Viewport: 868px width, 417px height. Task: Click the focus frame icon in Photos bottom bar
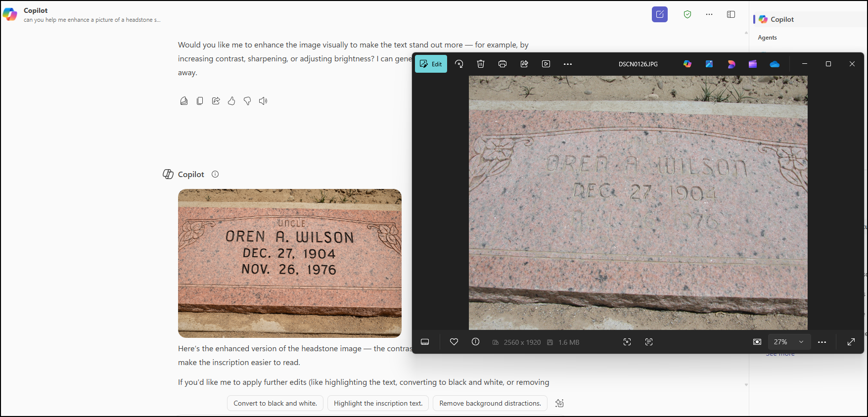tap(627, 342)
